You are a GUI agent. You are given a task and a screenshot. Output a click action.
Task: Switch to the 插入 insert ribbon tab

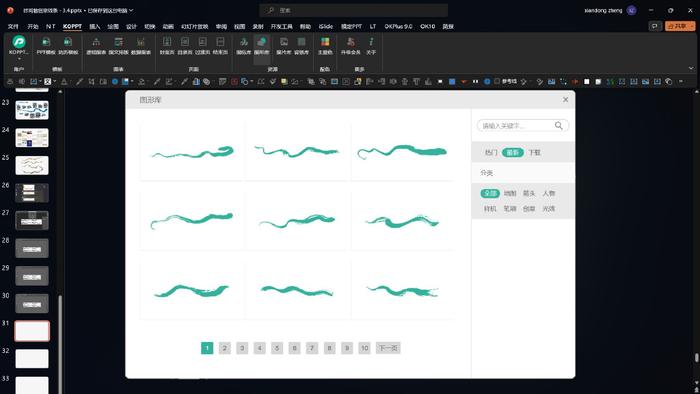95,26
